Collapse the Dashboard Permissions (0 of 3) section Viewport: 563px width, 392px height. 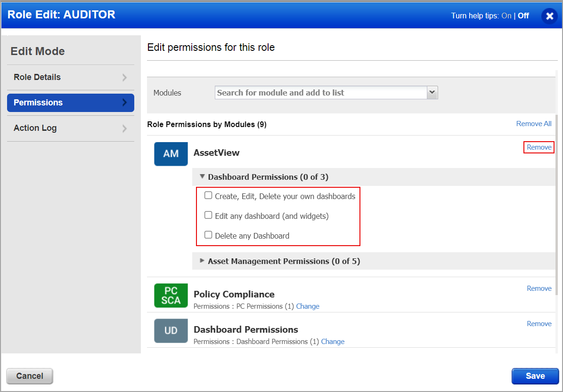(203, 176)
